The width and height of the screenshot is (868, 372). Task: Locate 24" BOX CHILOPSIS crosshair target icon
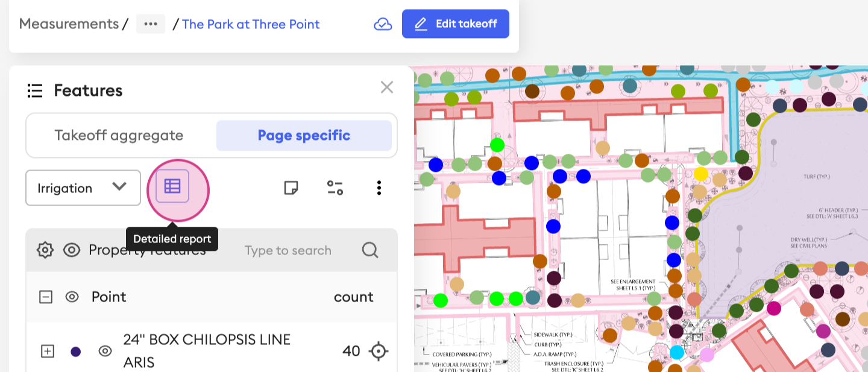click(x=379, y=351)
